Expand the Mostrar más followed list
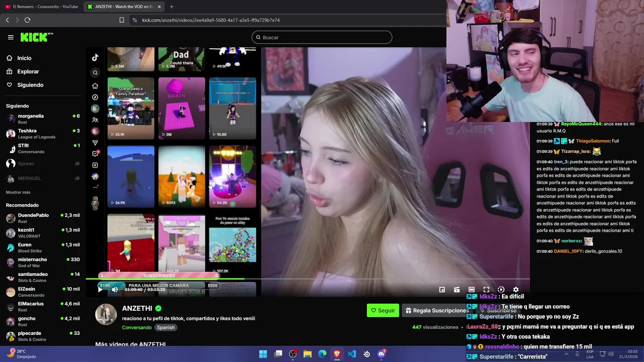The image size is (644, 362). pos(18,193)
